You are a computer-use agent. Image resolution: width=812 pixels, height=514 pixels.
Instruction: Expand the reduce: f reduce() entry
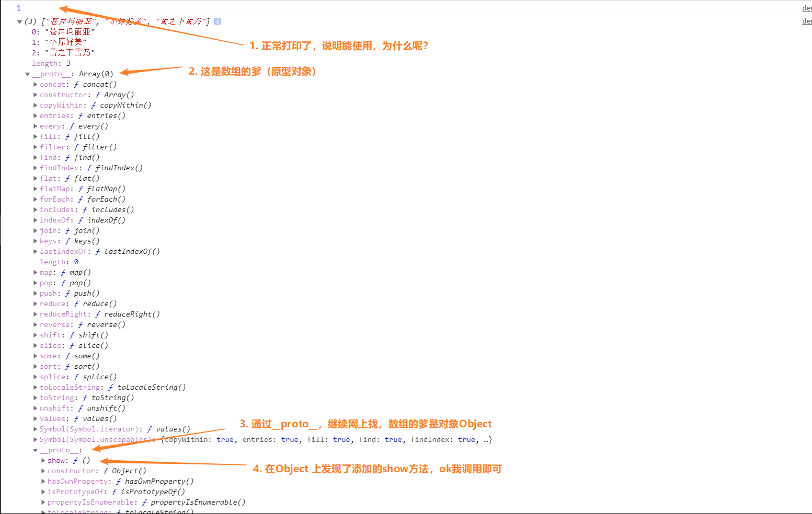[x=35, y=303]
